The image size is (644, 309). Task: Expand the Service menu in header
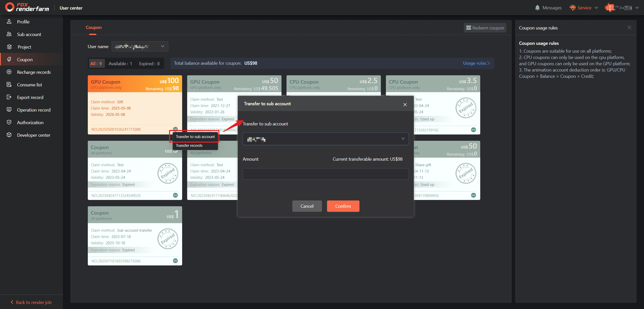point(584,8)
